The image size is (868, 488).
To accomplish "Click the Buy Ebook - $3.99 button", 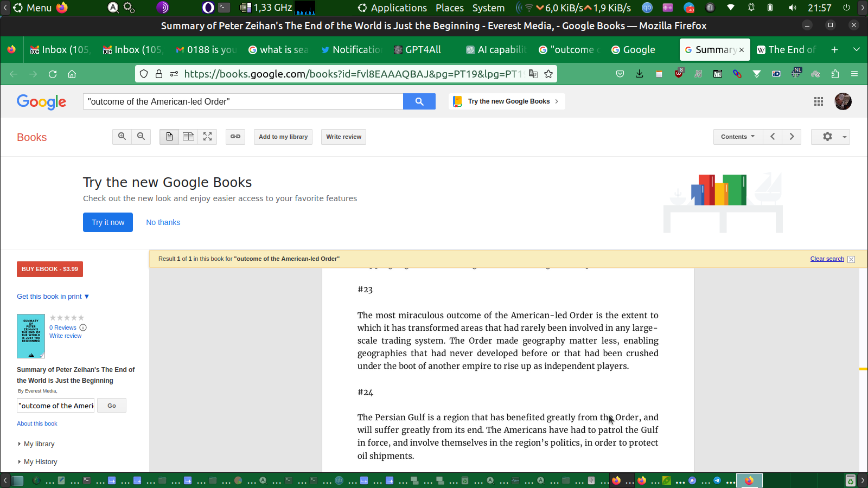I will (50, 269).
